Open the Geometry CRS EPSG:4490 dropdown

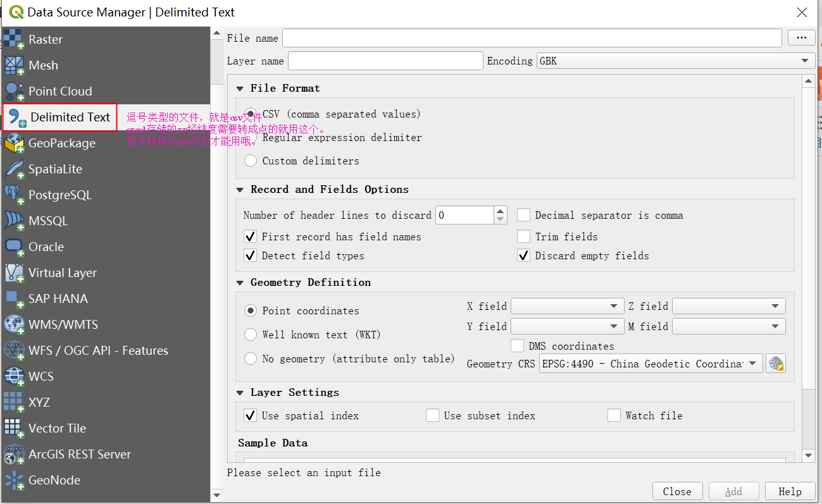651,364
